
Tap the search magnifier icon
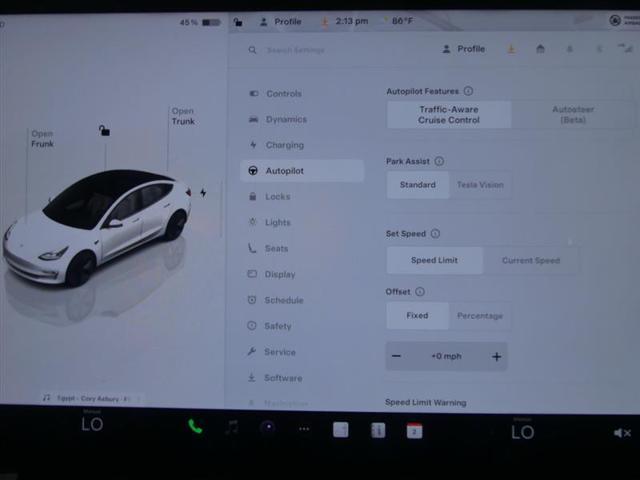pyautogui.click(x=253, y=50)
